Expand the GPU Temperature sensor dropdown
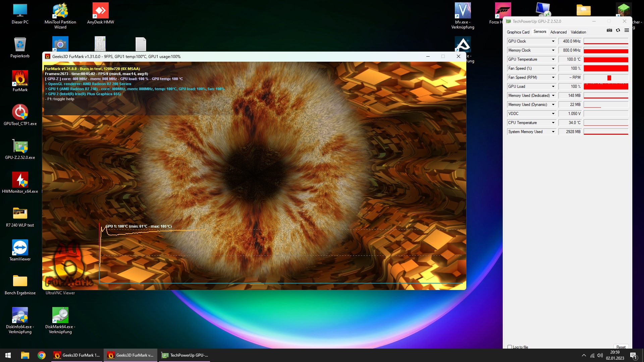Image resolution: width=644 pixels, height=362 pixels. click(x=553, y=59)
